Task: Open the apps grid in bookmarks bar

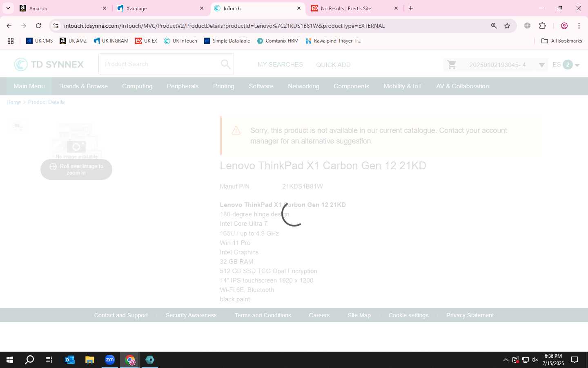Action: tap(11, 41)
